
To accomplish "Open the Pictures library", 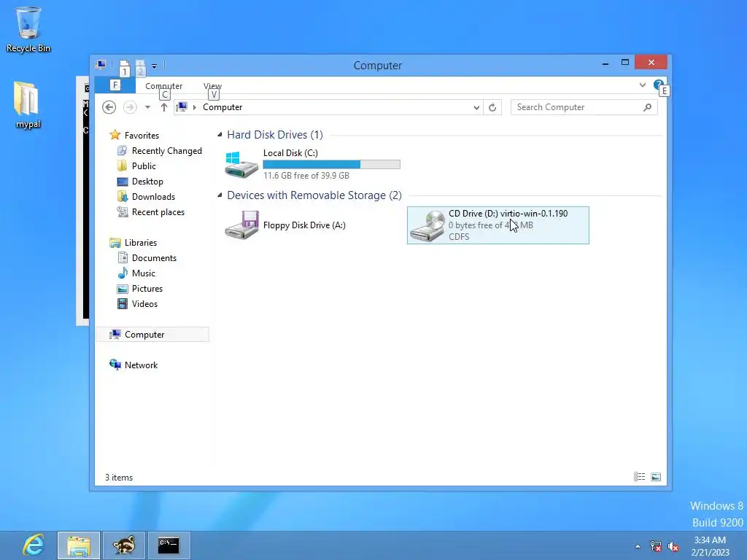I will pyautogui.click(x=147, y=289).
